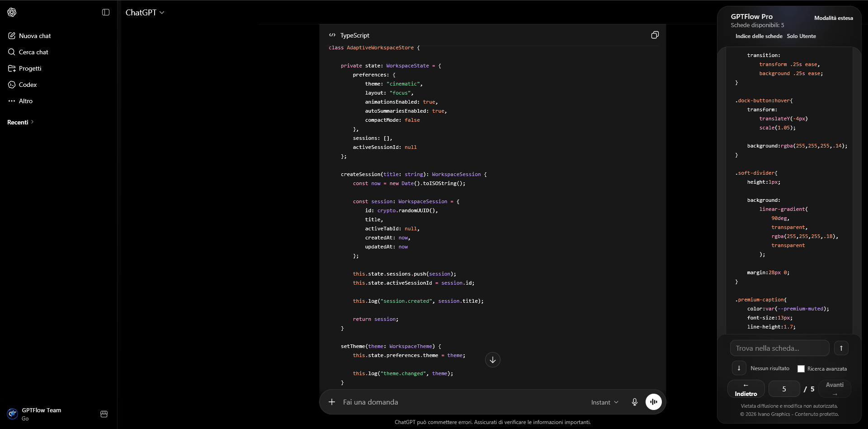Click the scale(1.05); CSS line
868x429 pixels.
pyautogui.click(x=778, y=128)
